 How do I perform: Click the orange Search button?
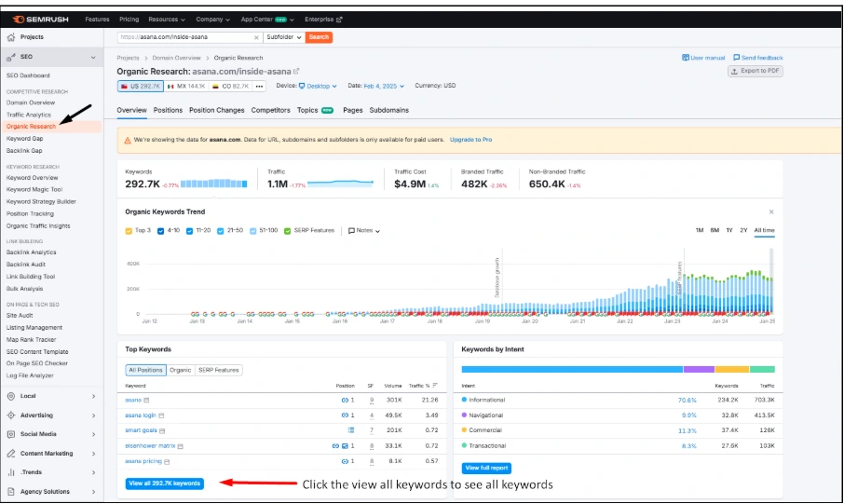tap(319, 37)
